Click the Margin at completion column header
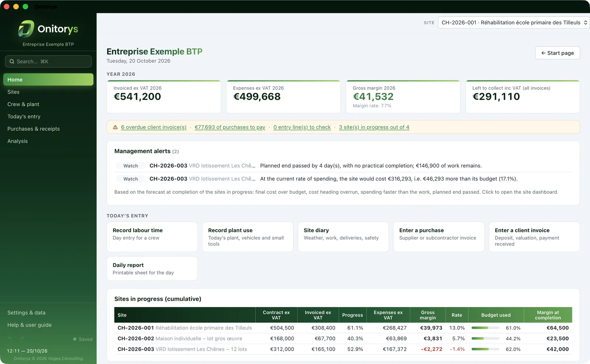This screenshot has height=364, width=590. click(x=548, y=315)
